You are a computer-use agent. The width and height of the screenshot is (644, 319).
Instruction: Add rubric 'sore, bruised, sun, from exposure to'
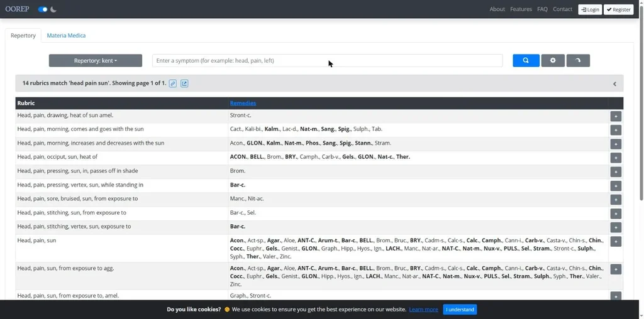point(616,200)
